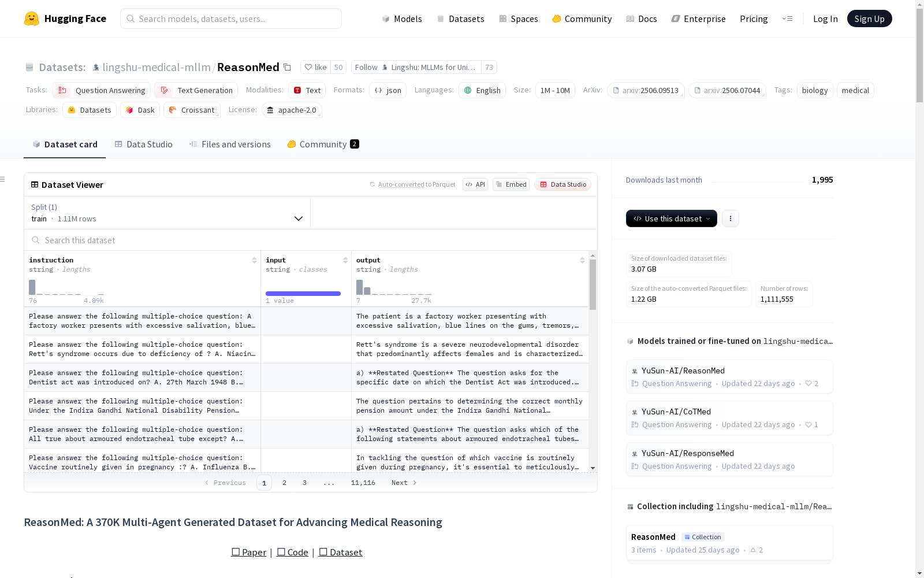Open the more navigation menu icon

point(787,18)
